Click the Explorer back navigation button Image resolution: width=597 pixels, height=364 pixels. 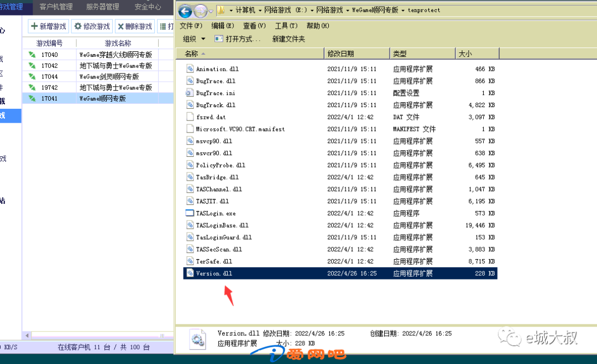coord(185,11)
